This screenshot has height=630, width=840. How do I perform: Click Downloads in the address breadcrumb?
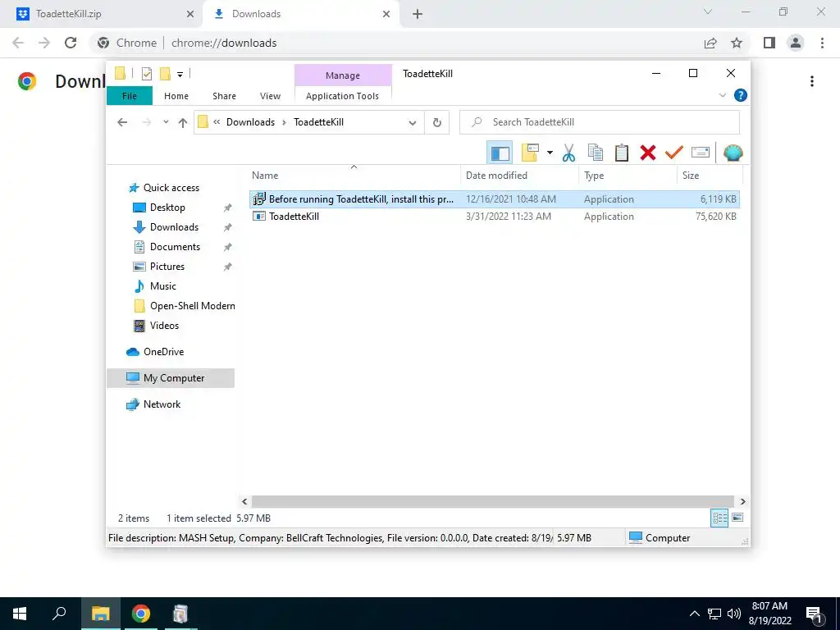(250, 122)
